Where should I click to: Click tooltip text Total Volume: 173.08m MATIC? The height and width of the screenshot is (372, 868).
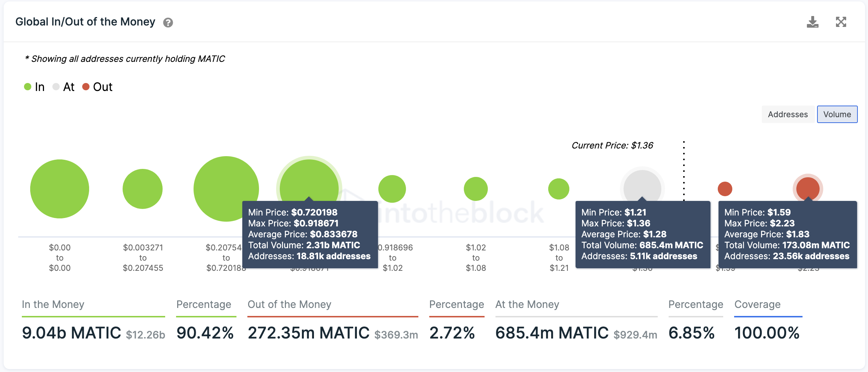click(x=787, y=245)
